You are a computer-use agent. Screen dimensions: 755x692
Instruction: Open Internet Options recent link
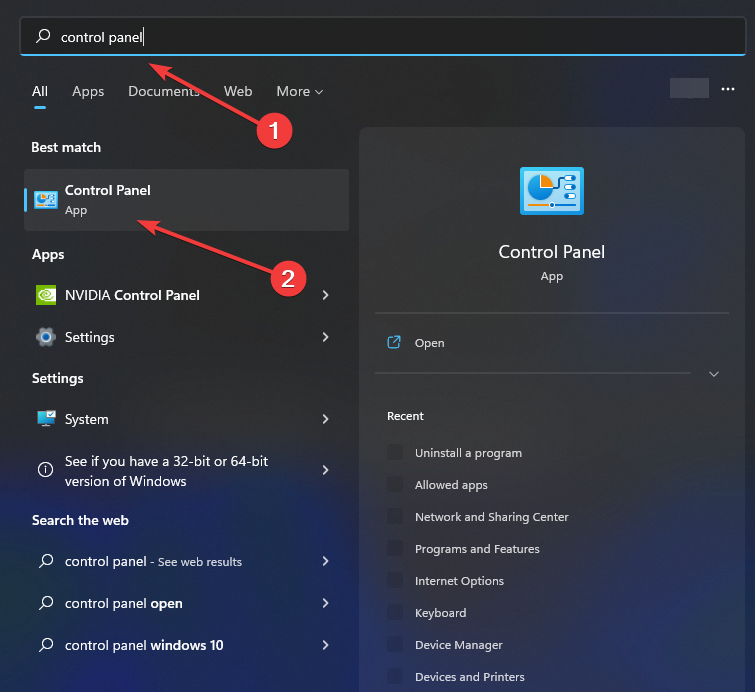pos(459,581)
